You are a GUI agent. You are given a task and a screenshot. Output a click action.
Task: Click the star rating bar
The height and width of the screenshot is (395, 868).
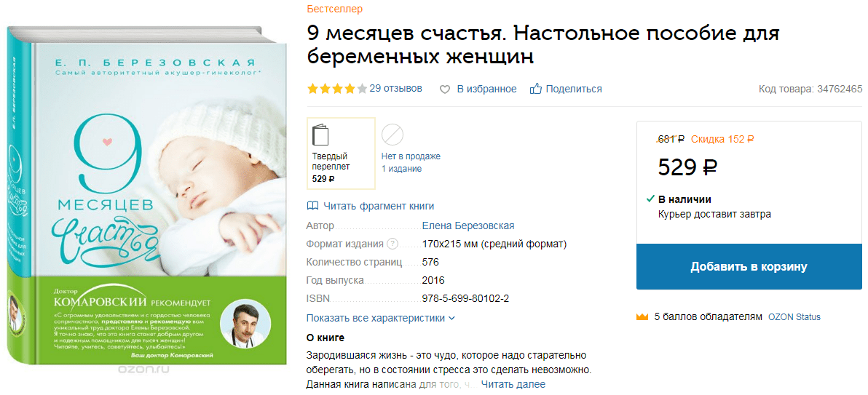(337, 89)
